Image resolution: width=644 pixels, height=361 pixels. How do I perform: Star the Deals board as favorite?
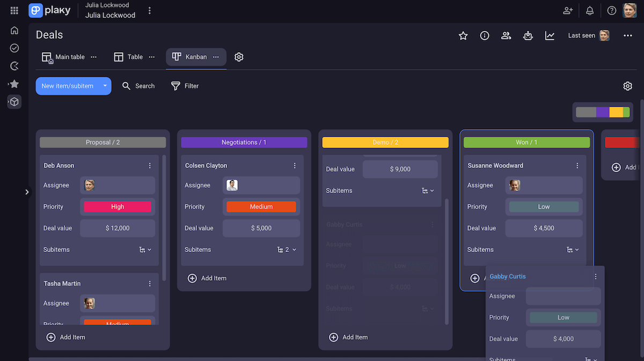(463, 35)
